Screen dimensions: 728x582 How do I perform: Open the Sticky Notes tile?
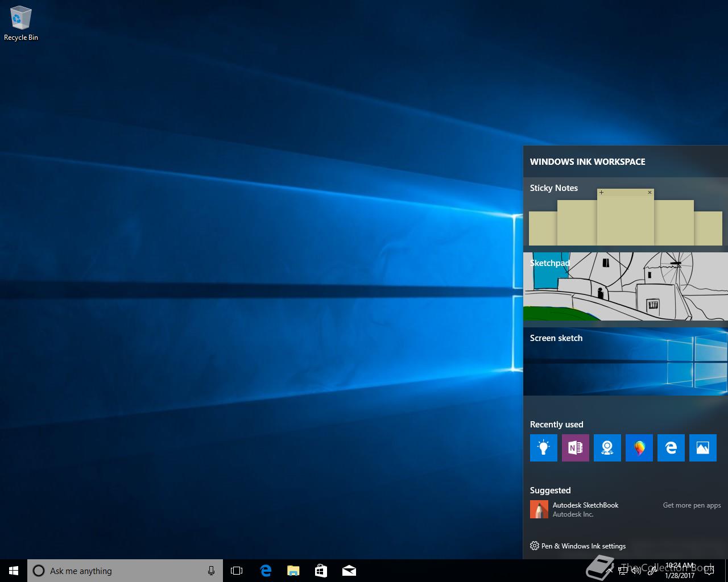(x=625, y=214)
